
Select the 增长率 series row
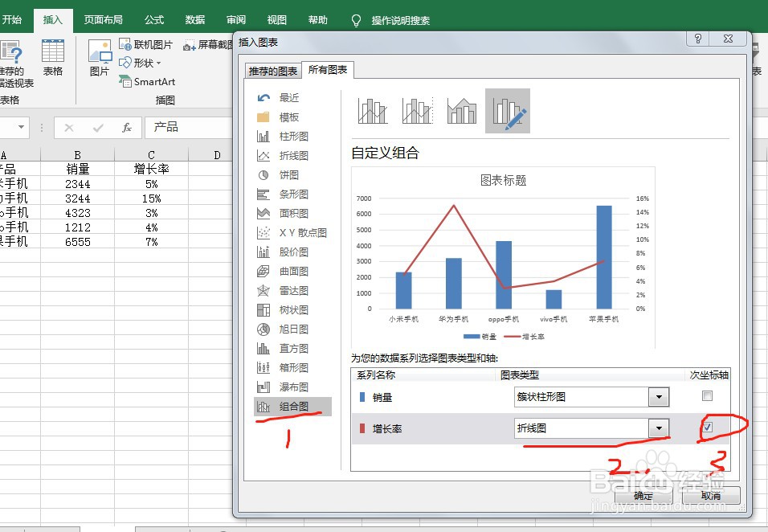point(540,428)
